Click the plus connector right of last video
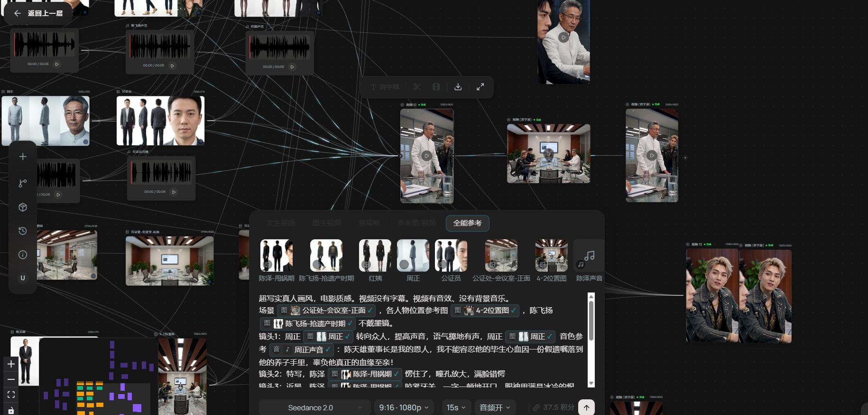The image size is (868, 415). click(x=685, y=157)
